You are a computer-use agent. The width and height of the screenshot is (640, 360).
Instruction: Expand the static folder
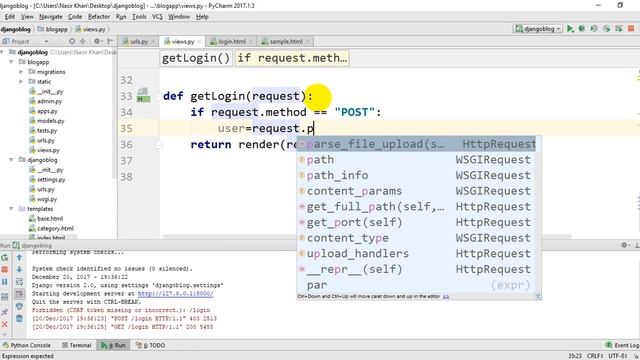21,82
